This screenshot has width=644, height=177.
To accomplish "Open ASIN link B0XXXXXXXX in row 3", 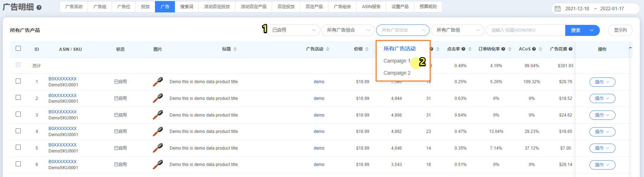I will (x=62, y=112).
